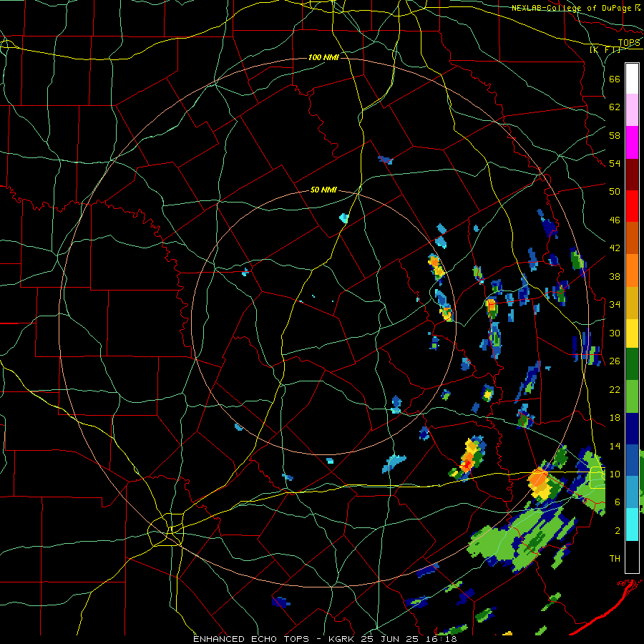Click the '42' scale label
644x644 pixels.
click(x=615, y=248)
